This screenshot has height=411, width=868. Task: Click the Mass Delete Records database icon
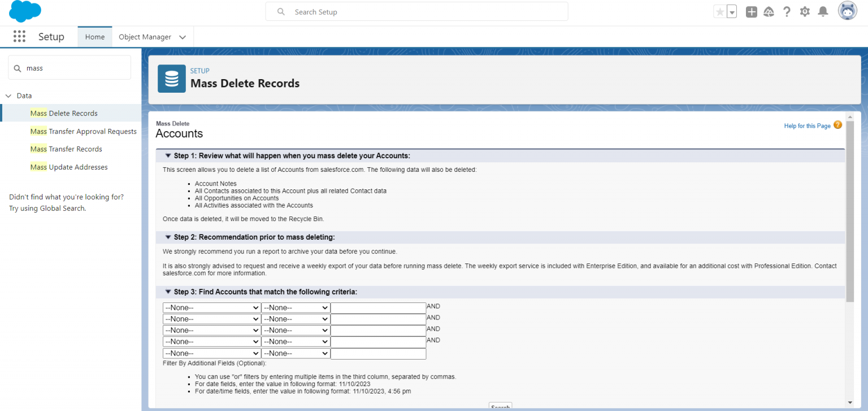[171, 79]
